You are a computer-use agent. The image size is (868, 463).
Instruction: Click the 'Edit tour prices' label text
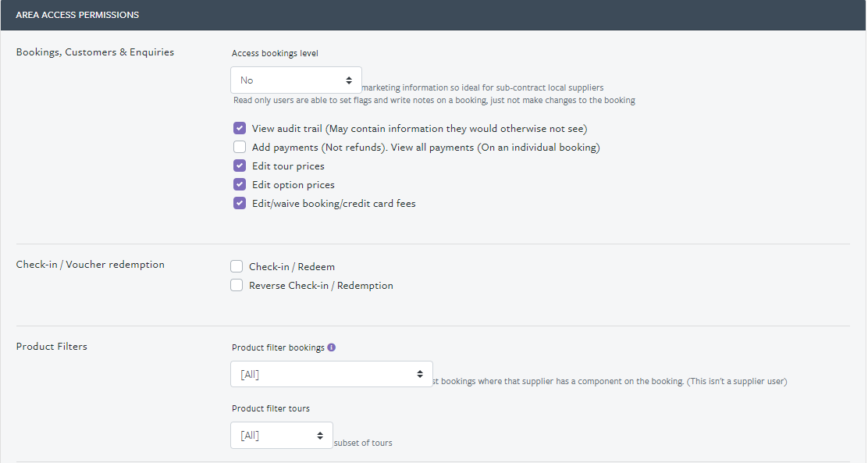coord(288,166)
